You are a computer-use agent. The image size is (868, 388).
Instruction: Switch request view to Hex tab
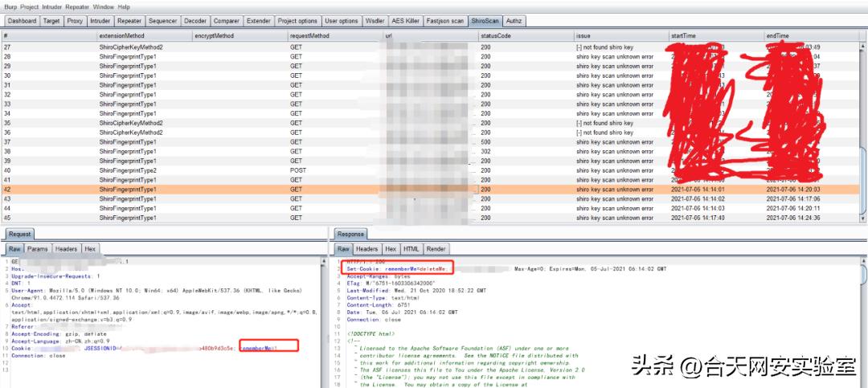[90, 249]
